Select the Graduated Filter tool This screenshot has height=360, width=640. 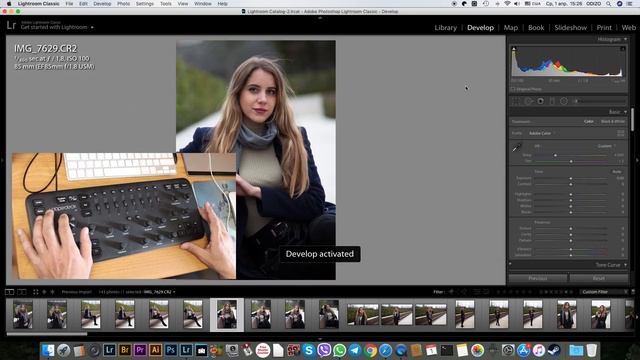point(552,101)
